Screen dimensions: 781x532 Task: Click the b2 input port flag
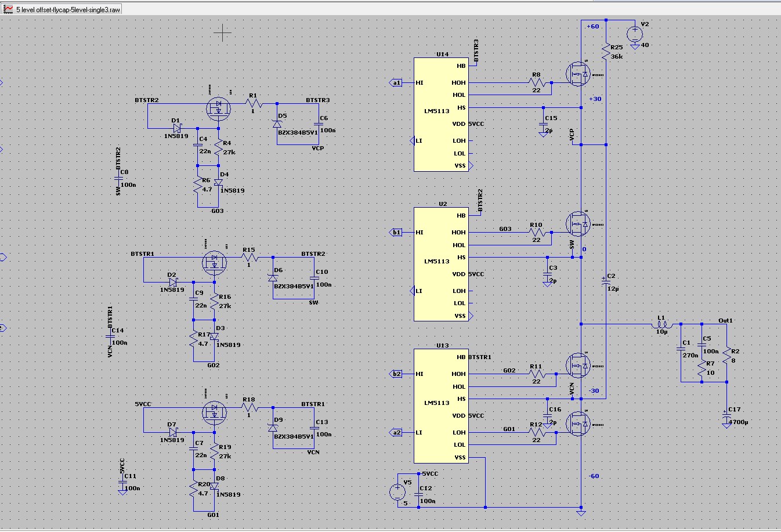[396, 374]
